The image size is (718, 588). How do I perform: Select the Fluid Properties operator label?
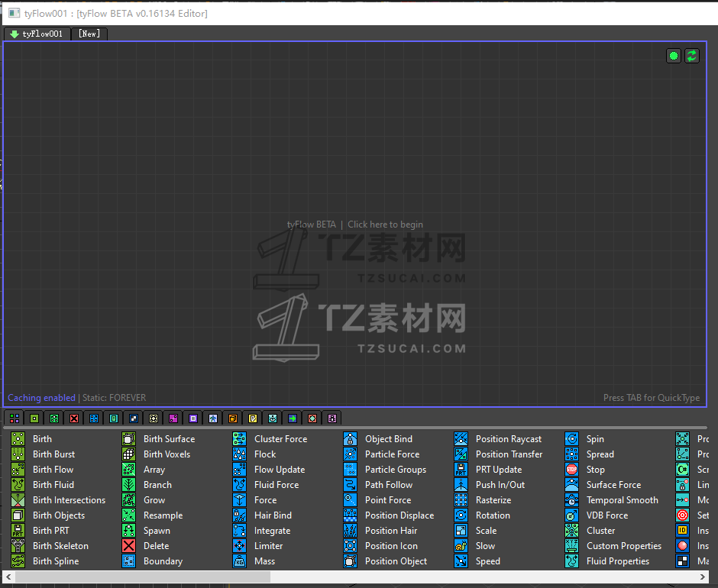pos(618,561)
